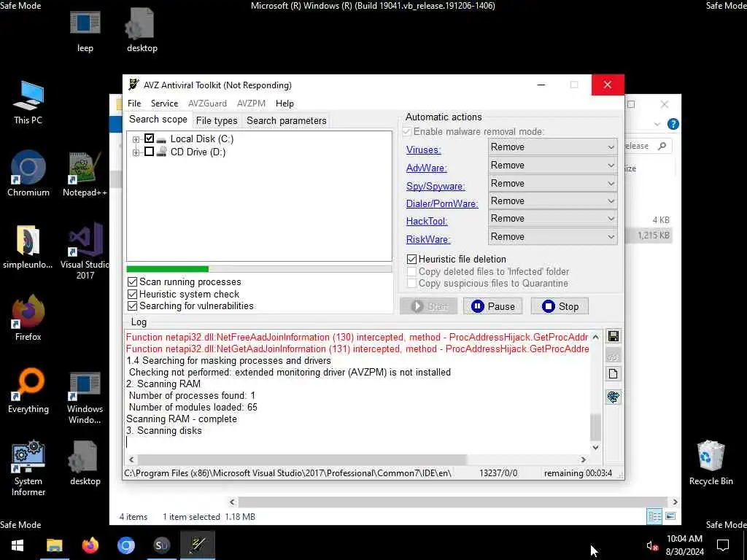Click the HackTool link

(x=427, y=222)
